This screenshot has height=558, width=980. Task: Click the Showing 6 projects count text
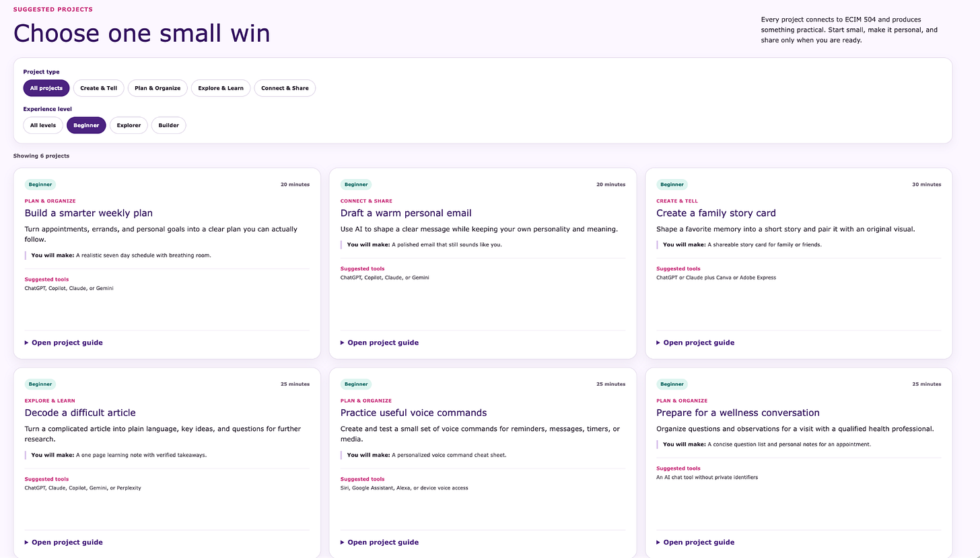[x=41, y=156]
